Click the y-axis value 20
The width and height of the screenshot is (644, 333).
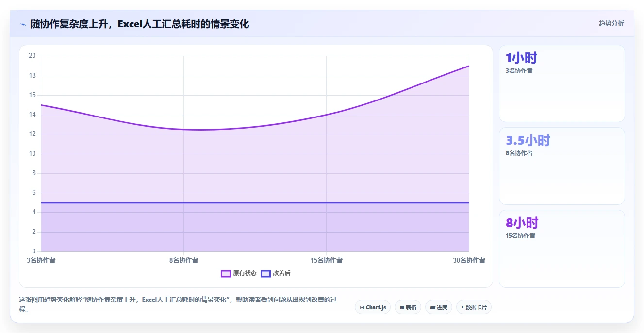32,56
